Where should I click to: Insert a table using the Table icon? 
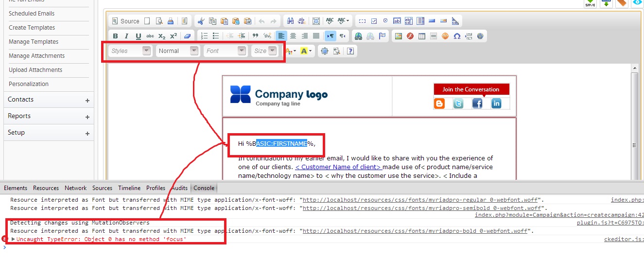click(422, 36)
